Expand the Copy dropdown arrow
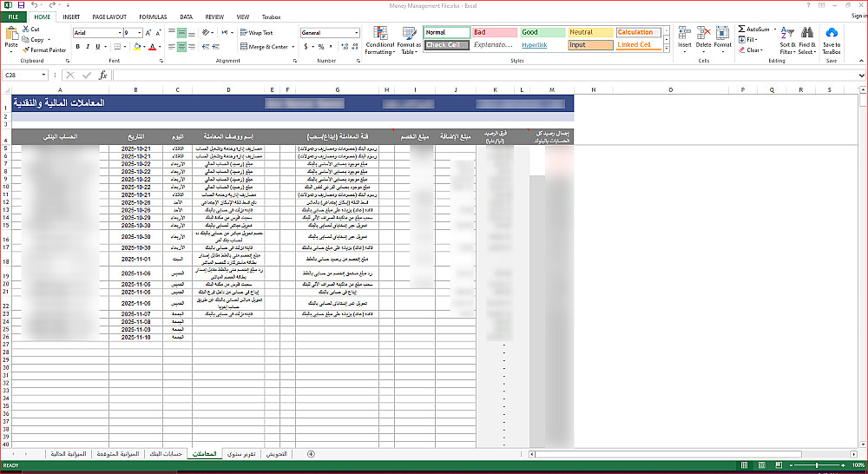This screenshot has width=868, height=474. (x=49, y=40)
